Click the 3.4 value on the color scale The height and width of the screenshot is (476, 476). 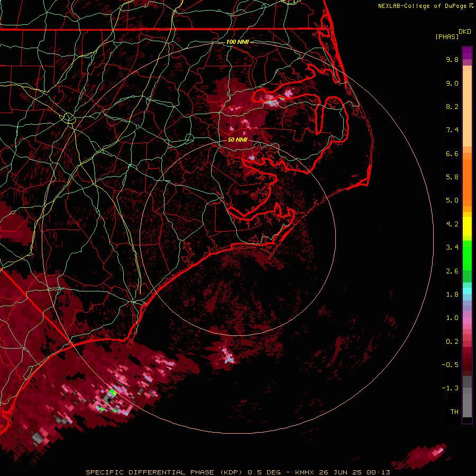pos(452,248)
